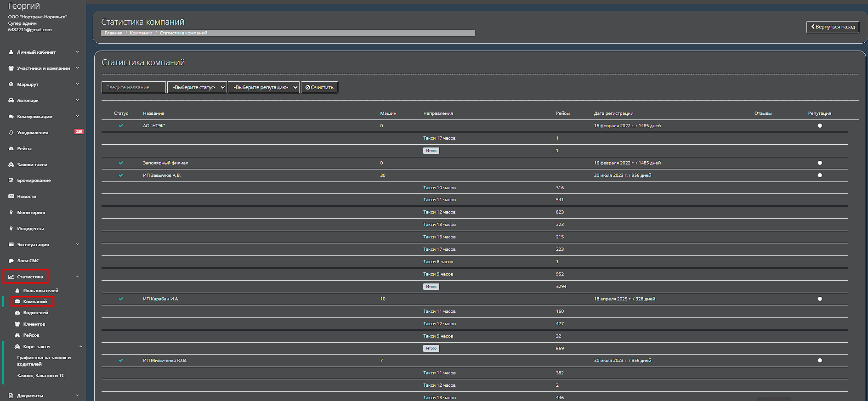Viewport: 868px width, 401px height.
Task: Click the map pin icon for Мониторинг
Action: [x=11, y=213]
